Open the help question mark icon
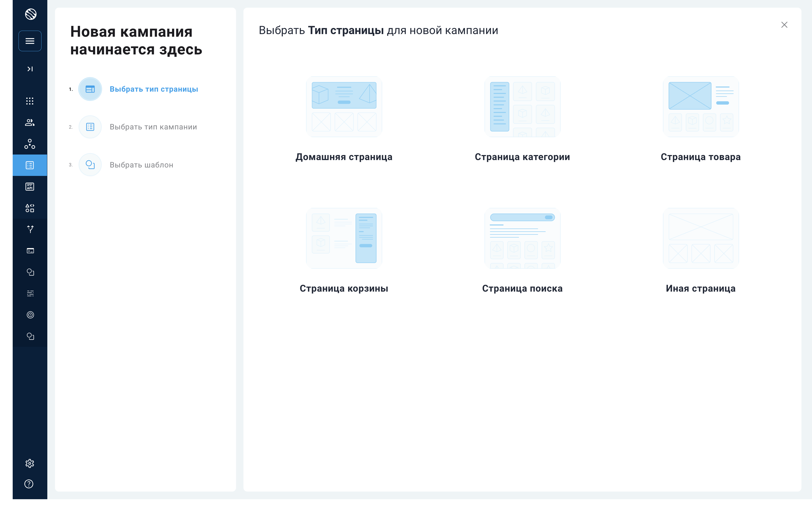The image size is (812, 514). [x=29, y=484]
